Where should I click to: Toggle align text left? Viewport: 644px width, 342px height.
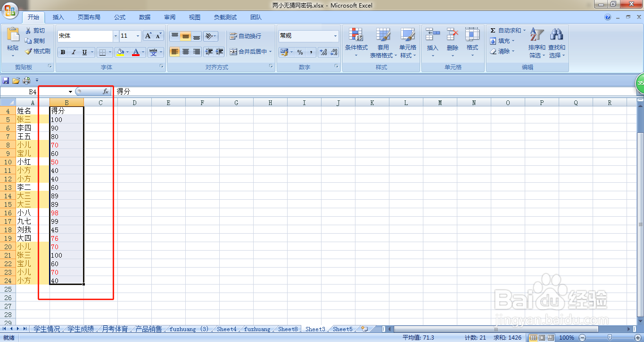(174, 52)
